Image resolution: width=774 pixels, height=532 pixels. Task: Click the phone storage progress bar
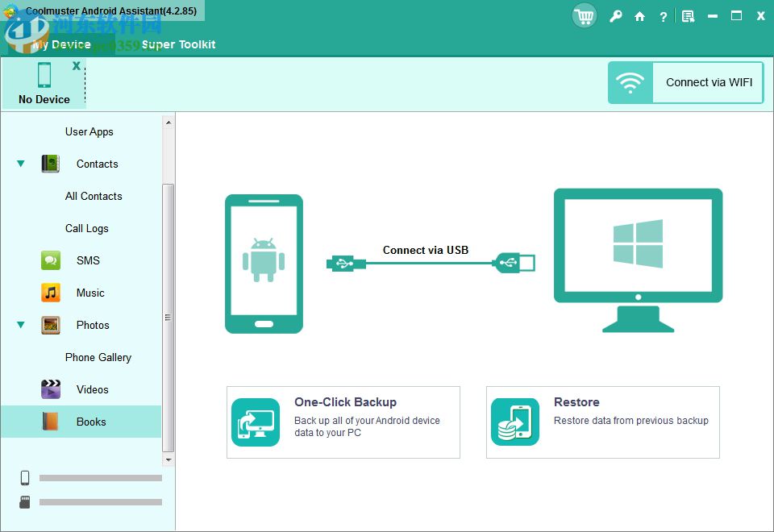point(101,477)
